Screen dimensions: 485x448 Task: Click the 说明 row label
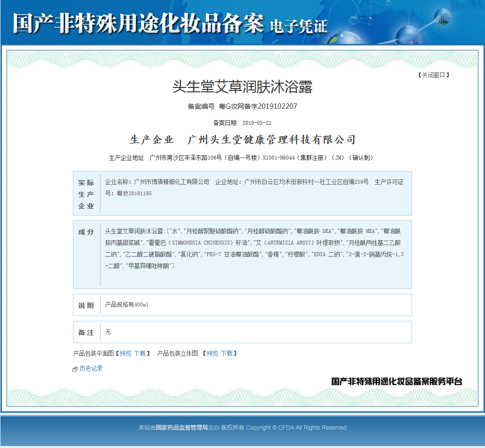pyautogui.click(x=86, y=306)
